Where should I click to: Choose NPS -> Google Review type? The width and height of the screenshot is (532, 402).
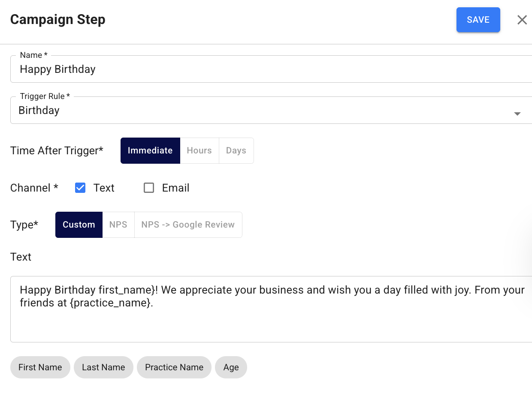(x=188, y=225)
